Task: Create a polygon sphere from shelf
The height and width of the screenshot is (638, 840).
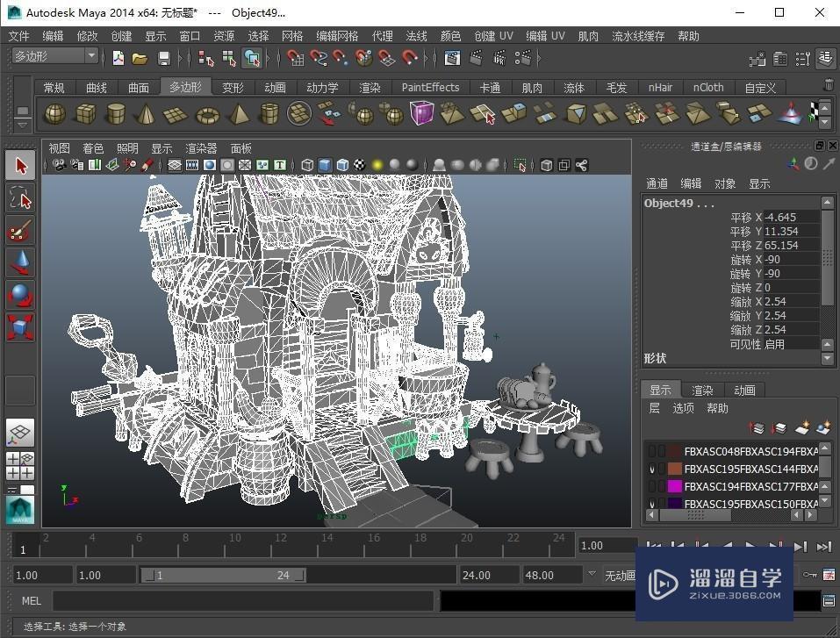Action: [54, 113]
